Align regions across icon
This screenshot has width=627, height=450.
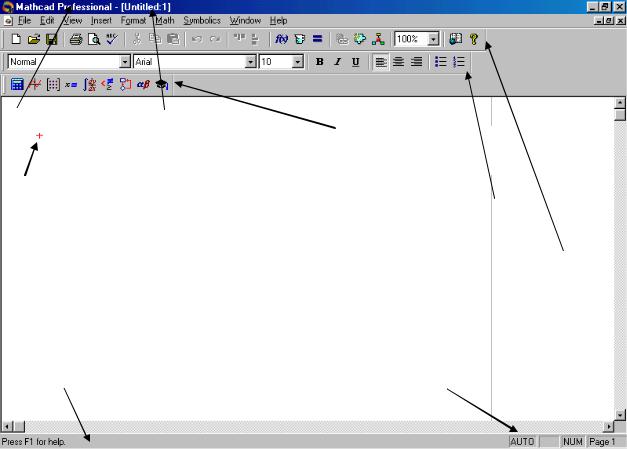pos(239,38)
